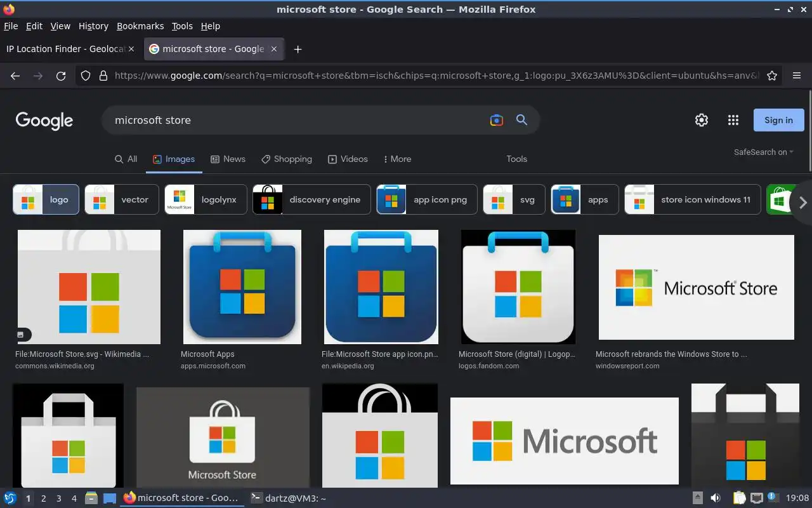Open the taskbar file manager icon

(91, 498)
